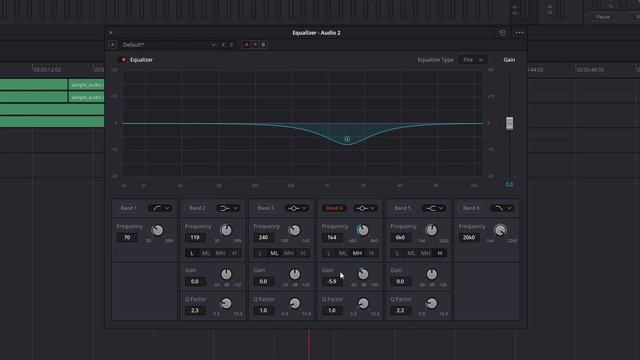Click Band 1 Frequency field showing 70

click(127, 238)
